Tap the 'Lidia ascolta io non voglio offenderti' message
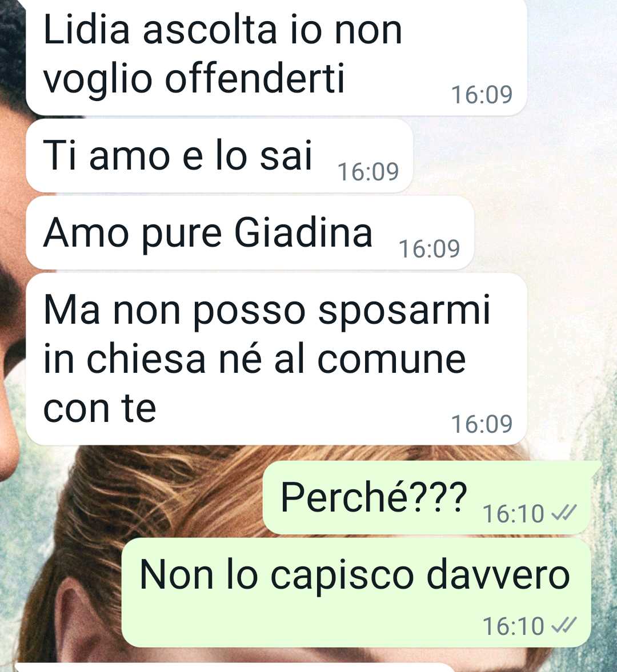 pos(276,57)
